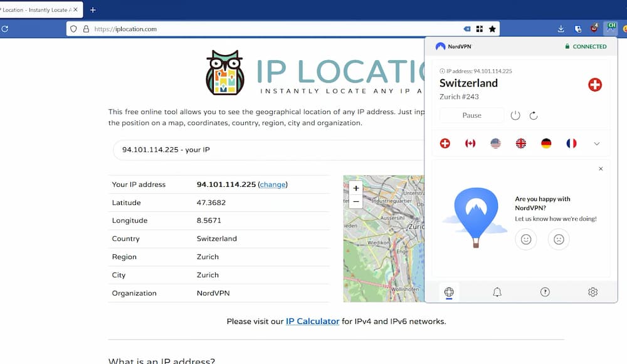Image resolution: width=627 pixels, height=364 pixels.
Task: Click the latitude value 47.3682
Action: [211, 202]
